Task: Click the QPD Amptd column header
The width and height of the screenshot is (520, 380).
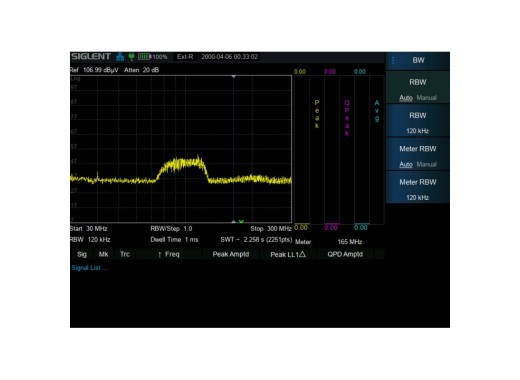Action: (345, 254)
